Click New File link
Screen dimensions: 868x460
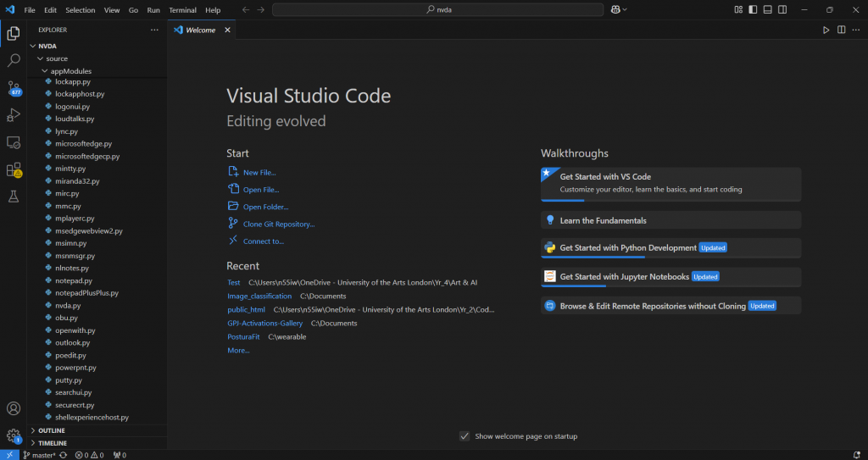tap(259, 173)
